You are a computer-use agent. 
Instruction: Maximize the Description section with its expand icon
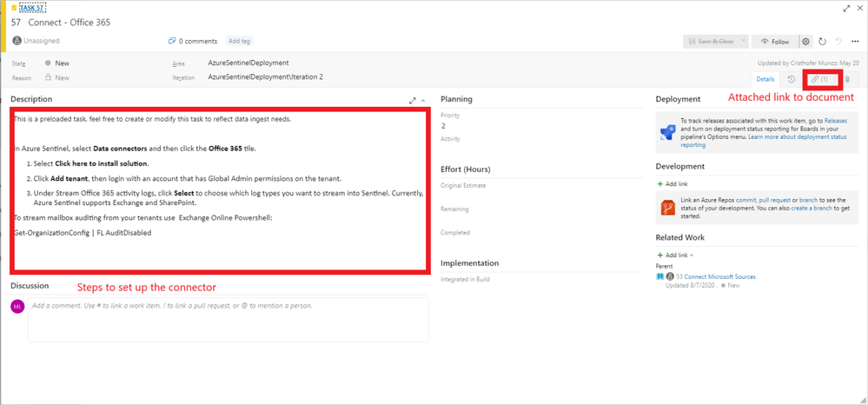coord(413,101)
